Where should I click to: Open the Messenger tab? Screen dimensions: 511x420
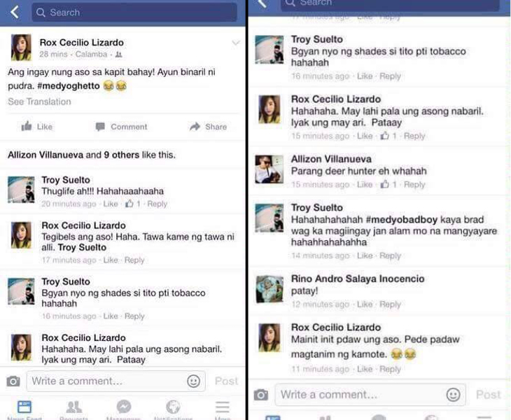tap(123, 410)
